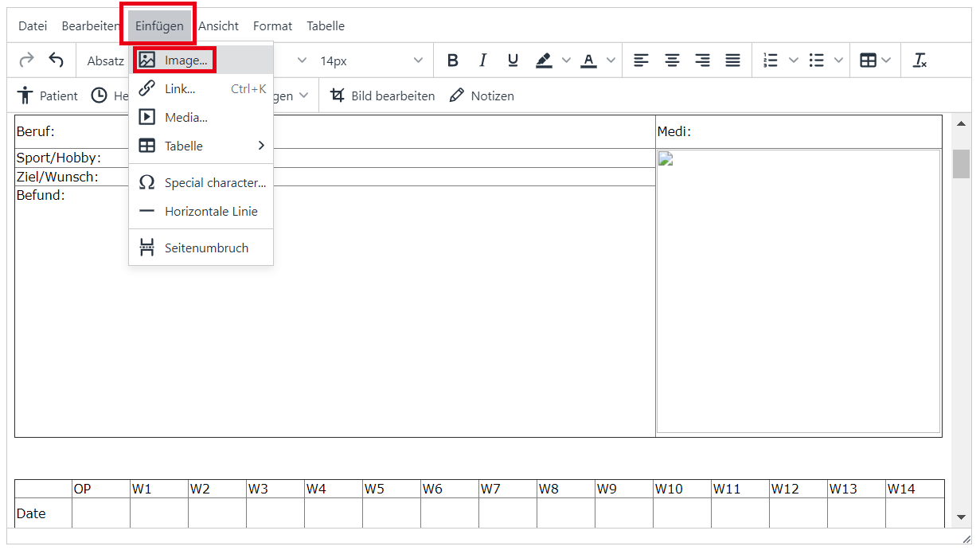Click Bild bearbeiten crop button
Image resolution: width=980 pixels, height=550 pixels.
[x=382, y=96]
